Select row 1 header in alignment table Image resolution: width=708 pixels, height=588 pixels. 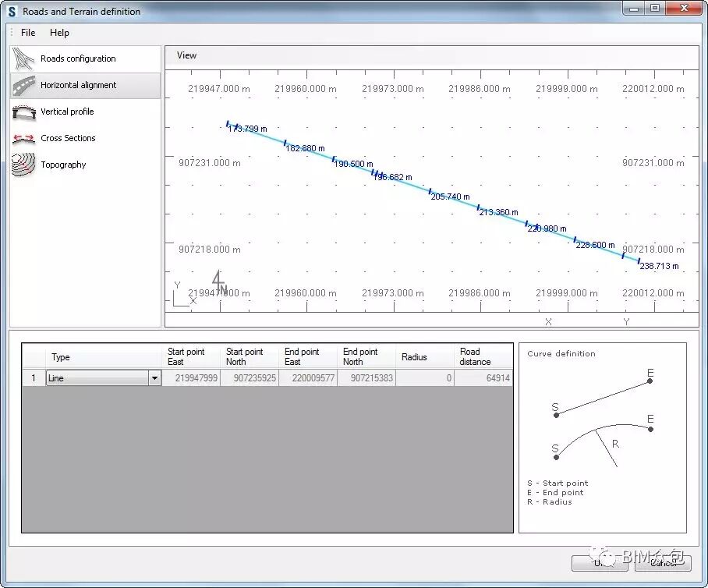click(34, 378)
